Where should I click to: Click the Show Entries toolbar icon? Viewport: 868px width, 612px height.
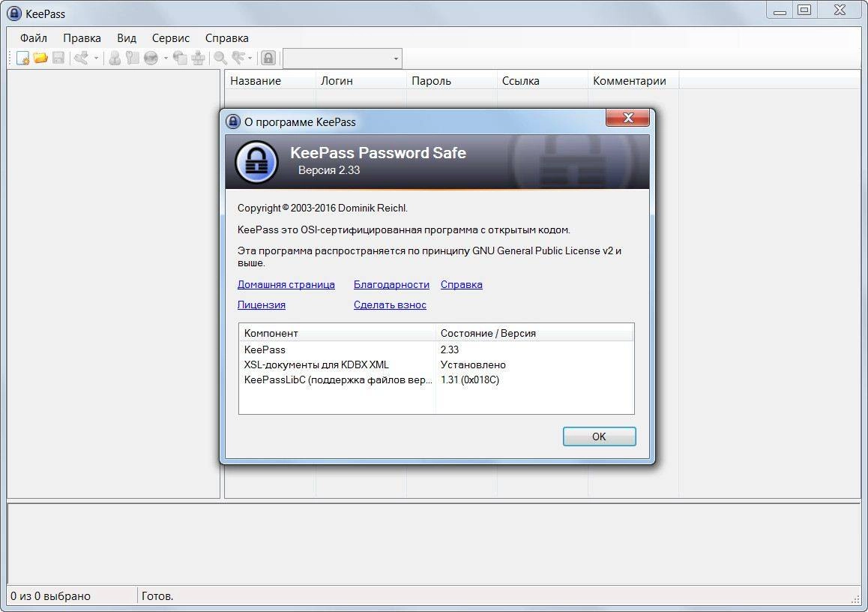click(x=238, y=58)
